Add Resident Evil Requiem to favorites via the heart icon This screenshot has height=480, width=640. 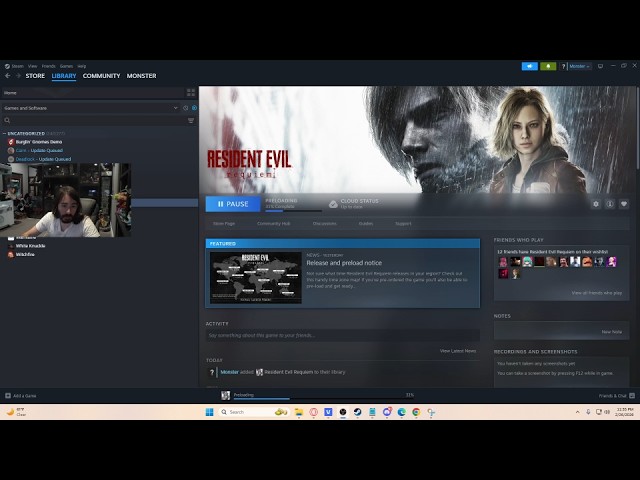point(624,204)
